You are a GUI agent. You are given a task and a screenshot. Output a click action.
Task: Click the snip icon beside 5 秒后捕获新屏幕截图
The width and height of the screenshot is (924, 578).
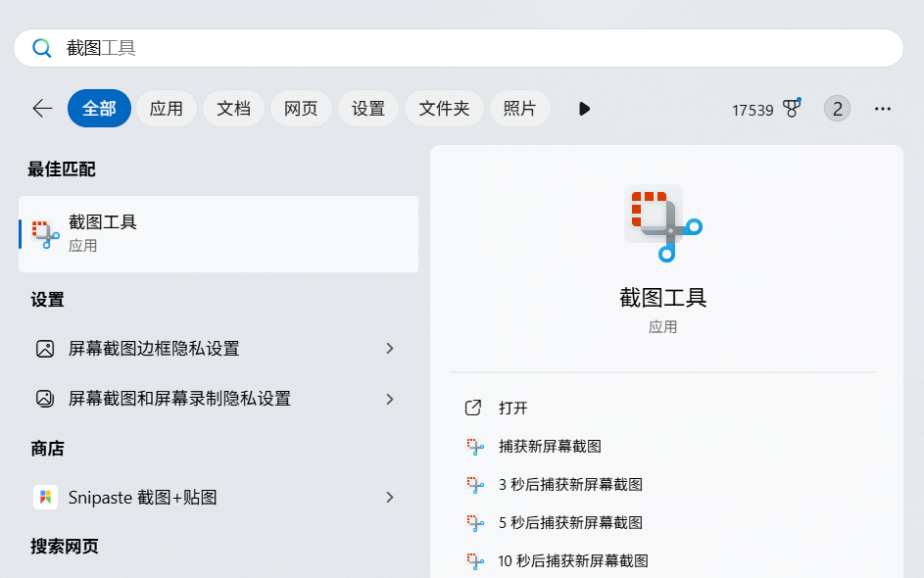point(475,523)
